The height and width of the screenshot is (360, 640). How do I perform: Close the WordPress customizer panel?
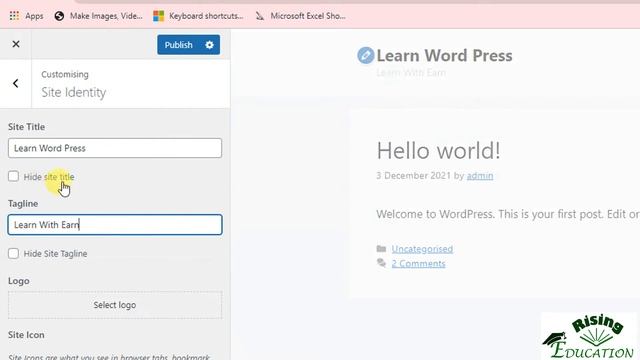click(16, 44)
